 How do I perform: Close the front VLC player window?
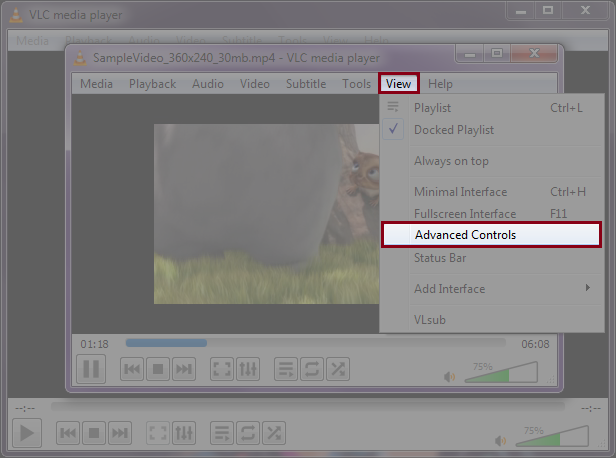click(x=534, y=53)
